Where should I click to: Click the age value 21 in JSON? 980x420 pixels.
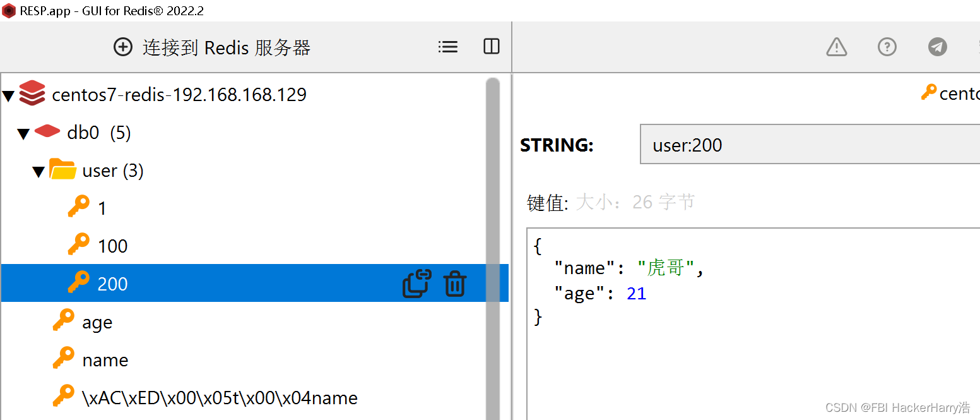(637, 294)
